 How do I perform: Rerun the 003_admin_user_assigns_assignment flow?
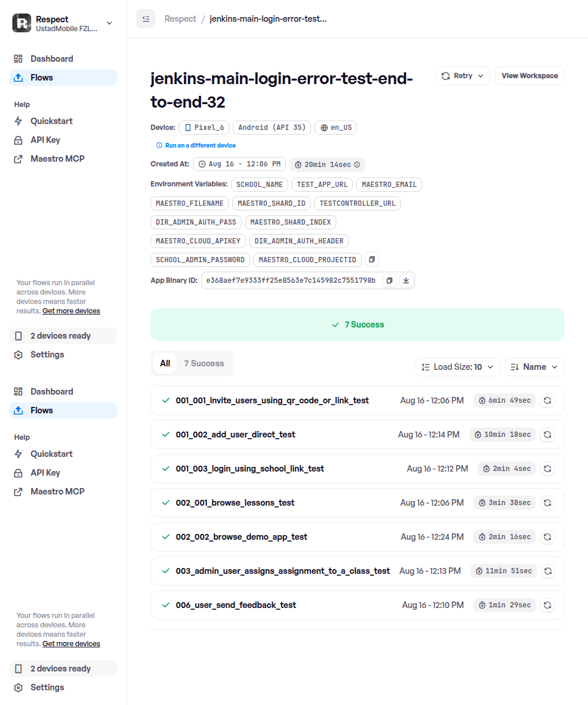point(548,571)
